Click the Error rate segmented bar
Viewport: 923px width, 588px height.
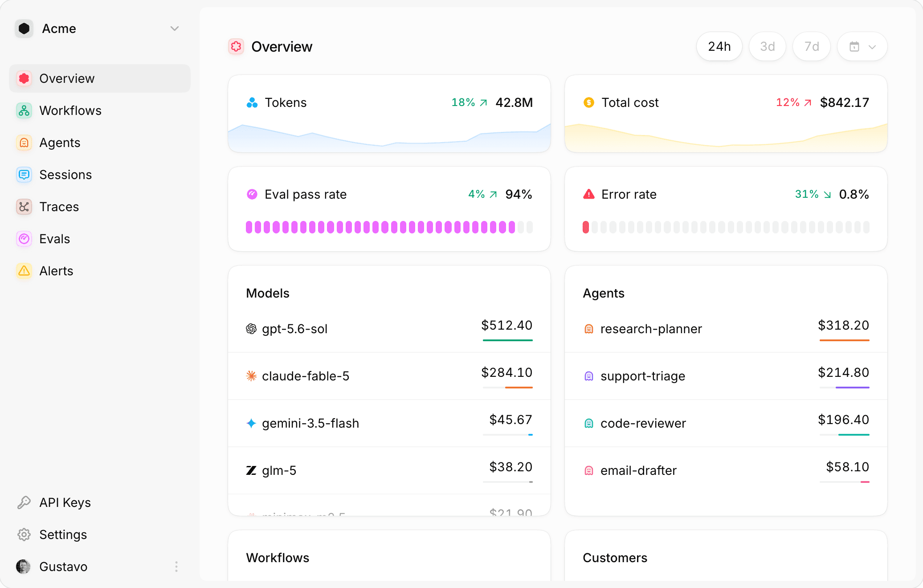coord(726,227)
